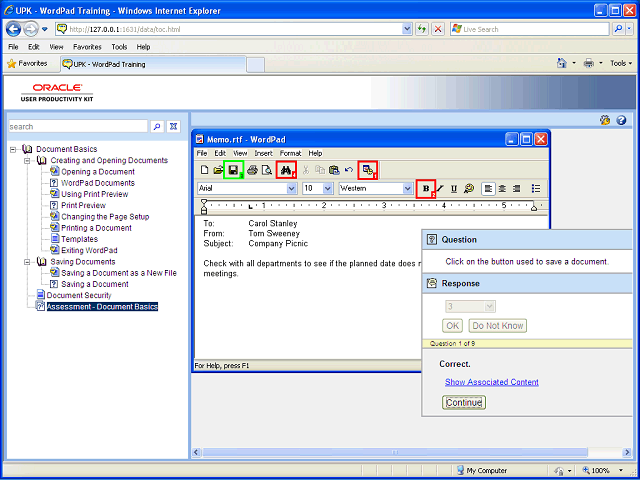Select Document Security topic
The image size is (640, 480).
[x=79, y=296]
